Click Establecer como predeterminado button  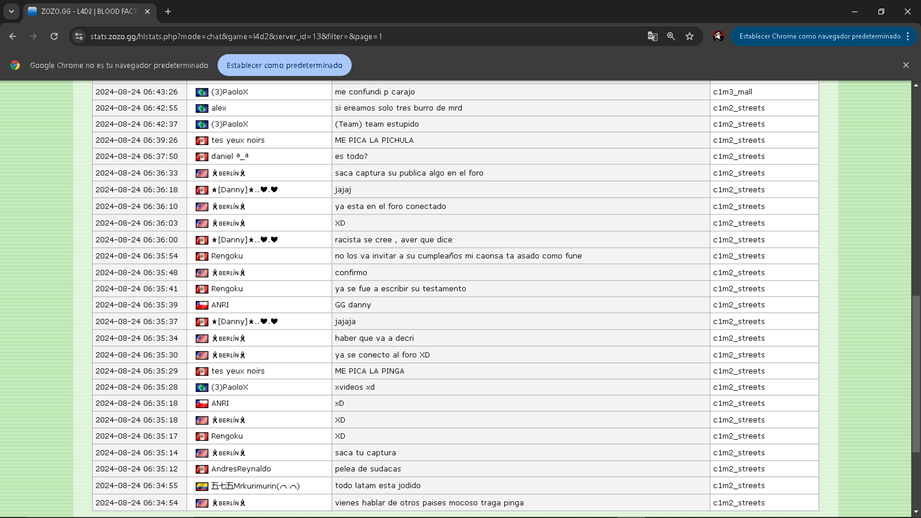pos(284,65)
